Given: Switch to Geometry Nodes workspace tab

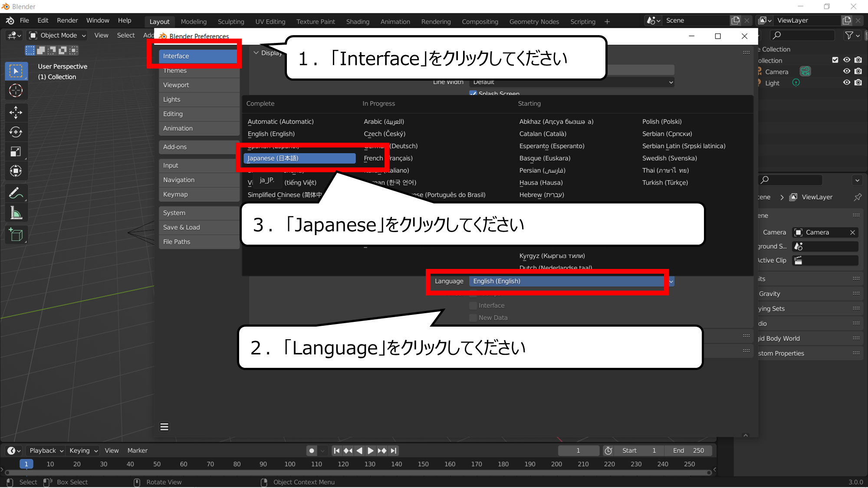Looking at the screenshot, I should (534, 22).
